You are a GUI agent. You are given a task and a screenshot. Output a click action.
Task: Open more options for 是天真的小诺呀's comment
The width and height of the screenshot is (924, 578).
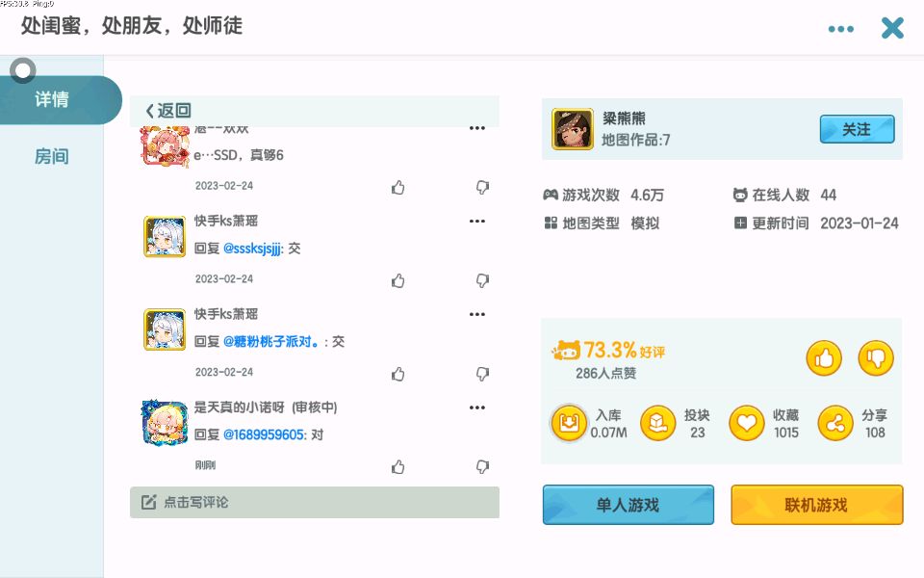click(476, 407)
